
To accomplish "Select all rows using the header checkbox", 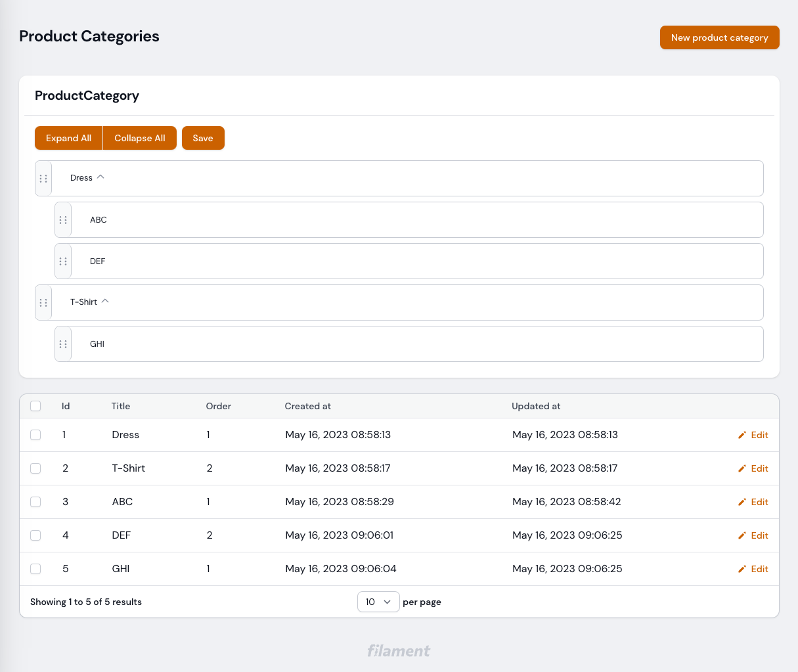I will pos(35,406).
